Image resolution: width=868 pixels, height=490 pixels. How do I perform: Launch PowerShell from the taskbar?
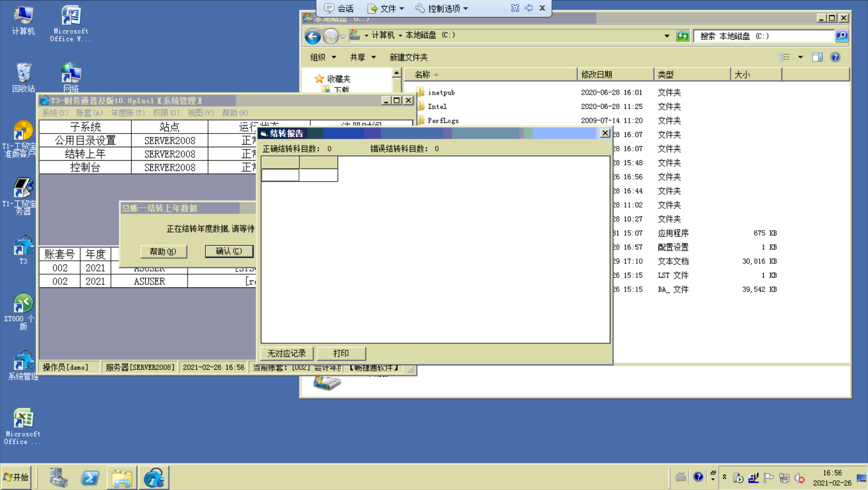point(90,478)
